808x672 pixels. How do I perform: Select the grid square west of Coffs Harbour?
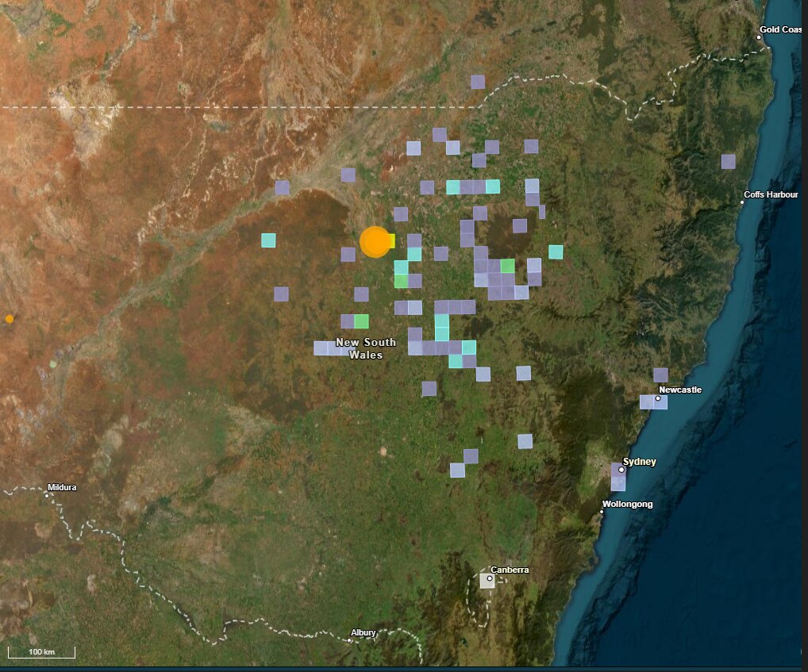728,162
